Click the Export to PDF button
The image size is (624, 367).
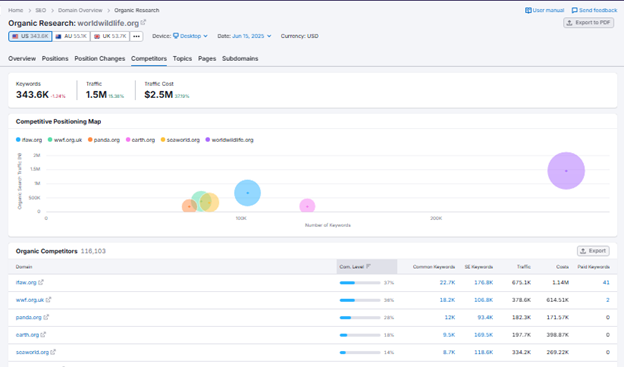588,23
